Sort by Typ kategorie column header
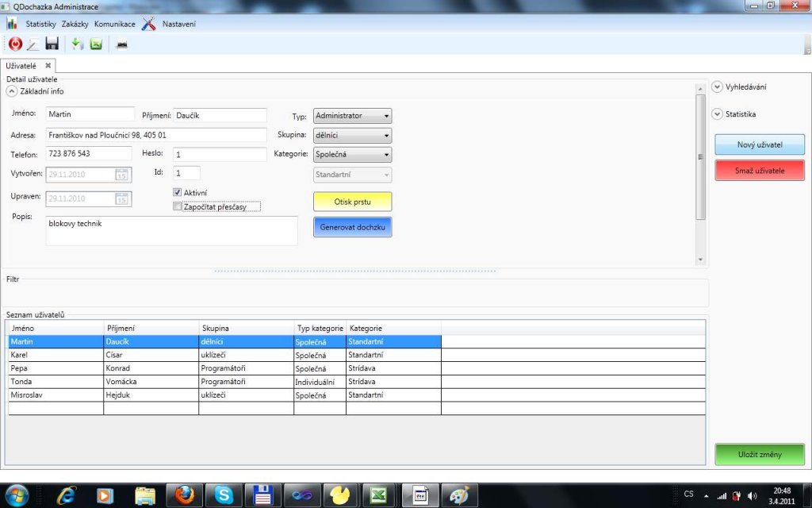 pyautogui.click(x=320, y=328)
